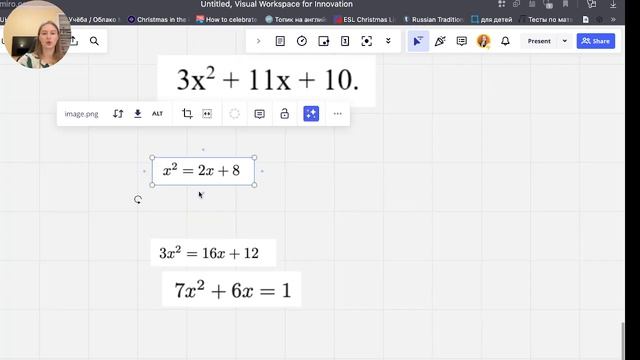
Task: Click the vertical scrollbar at right
Action: [x=623, y=340]
